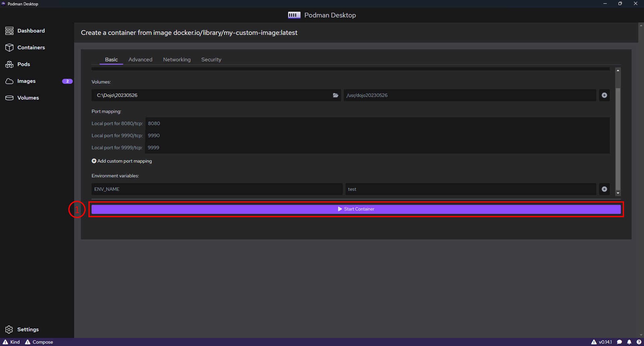Screen dimensions: 644x346
Task: Add another volume with plus icon
Action: [x=604, y=95]
